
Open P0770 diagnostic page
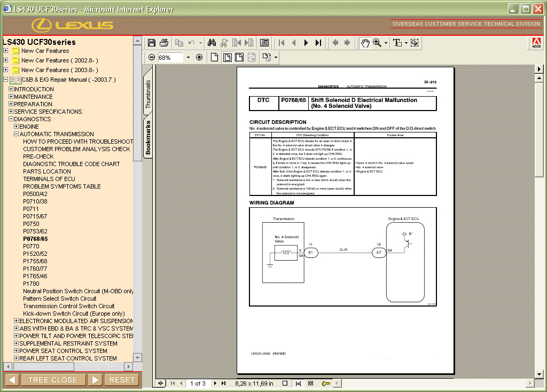coord(31,246)
